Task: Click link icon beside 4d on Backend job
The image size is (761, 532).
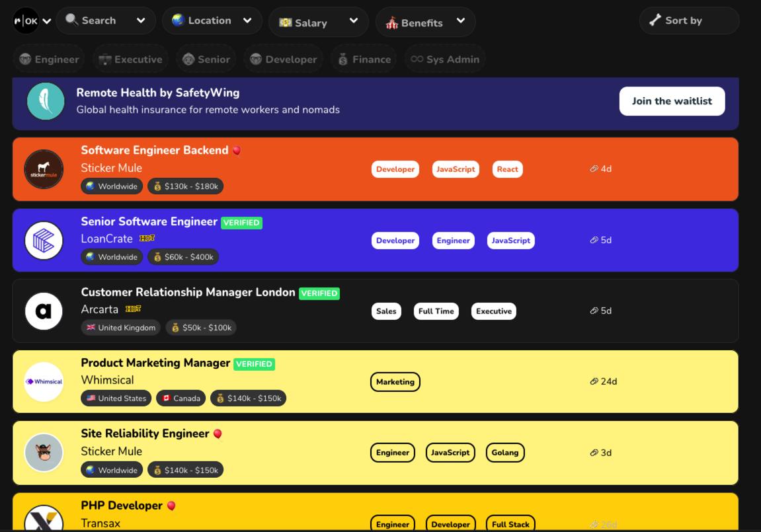Action: click(x=594, y=169)
